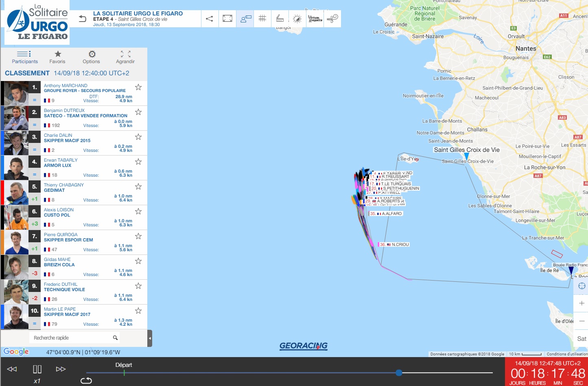This screenshot has width=588, height=386.
Task: Toggle fullscreen view icon
Action: point(227,19)
